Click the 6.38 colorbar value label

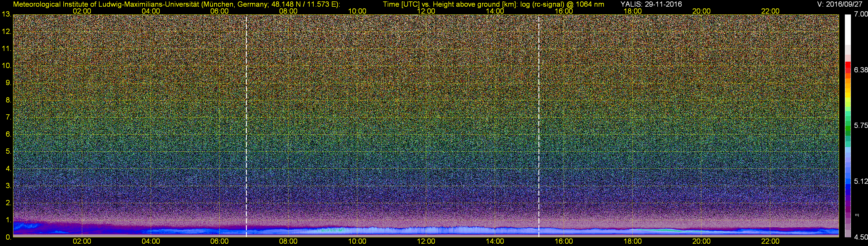coord(861,70)
